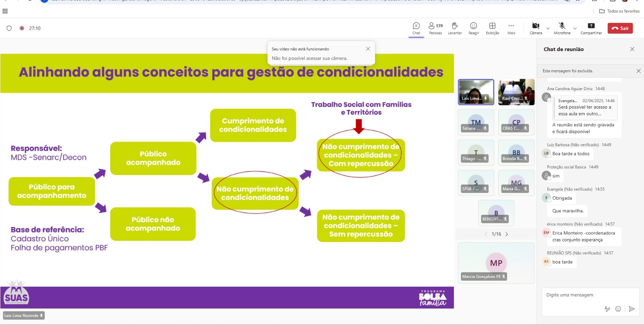Click the emoji icon in message box
Image resolution: width=644 pixels, height=325 pixels.
pyautogui.click(x=618, y=309)
